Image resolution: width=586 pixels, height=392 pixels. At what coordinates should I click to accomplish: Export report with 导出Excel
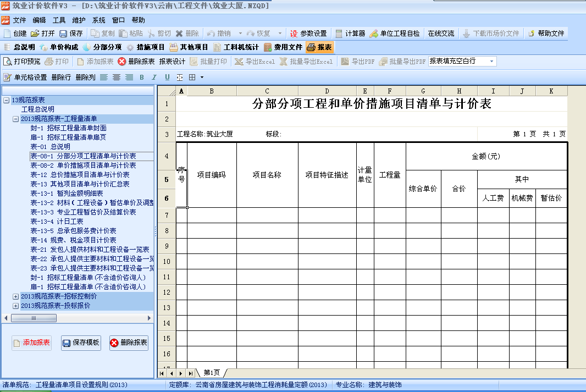coord(255,61)
